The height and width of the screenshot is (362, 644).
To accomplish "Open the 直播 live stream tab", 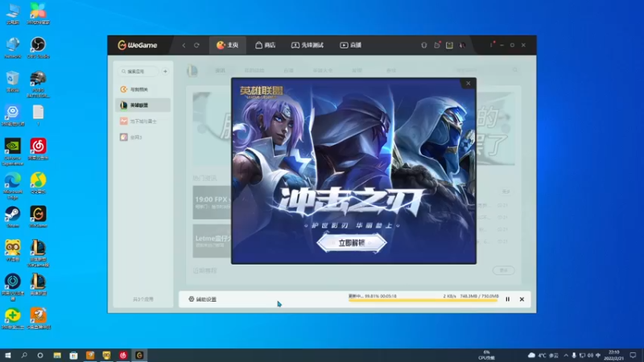I will (x=351, y=45).
